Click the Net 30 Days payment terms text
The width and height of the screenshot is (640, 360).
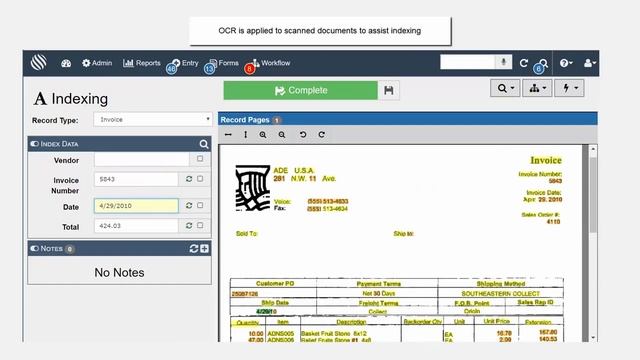378,293
